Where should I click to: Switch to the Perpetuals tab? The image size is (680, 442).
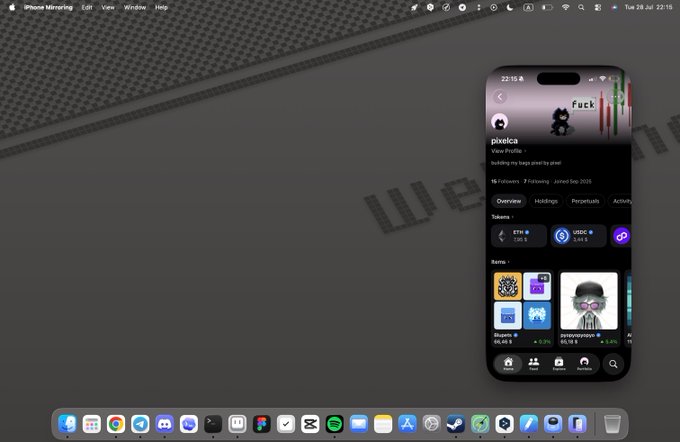coord(585,201)
